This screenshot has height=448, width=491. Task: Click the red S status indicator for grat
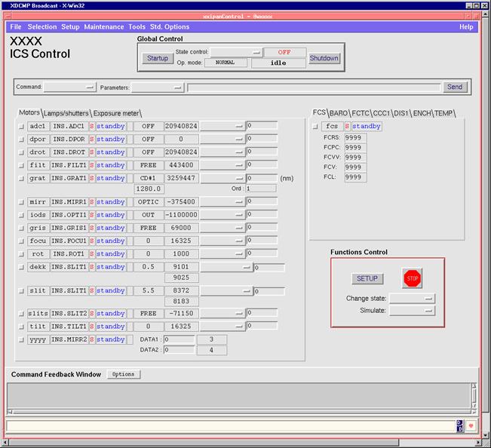click(x=92, y=178)
